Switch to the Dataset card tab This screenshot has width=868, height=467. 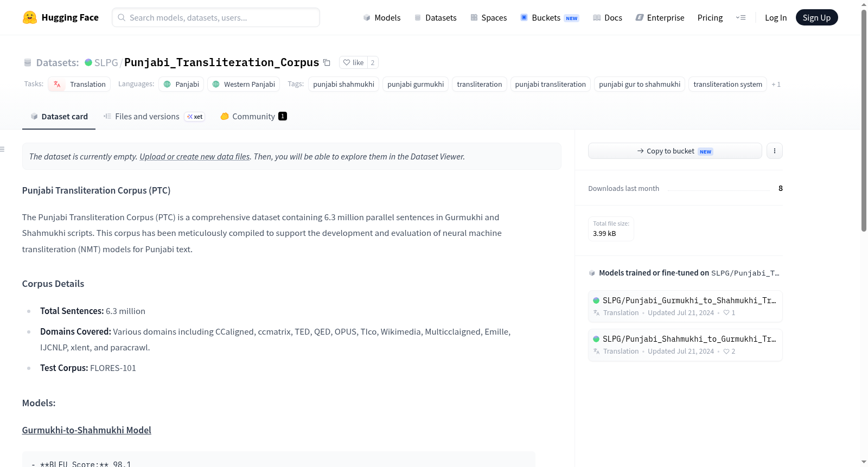59,116
